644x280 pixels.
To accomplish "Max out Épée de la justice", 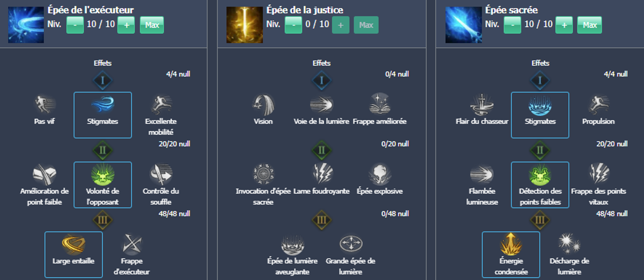I will coord(366,25).
